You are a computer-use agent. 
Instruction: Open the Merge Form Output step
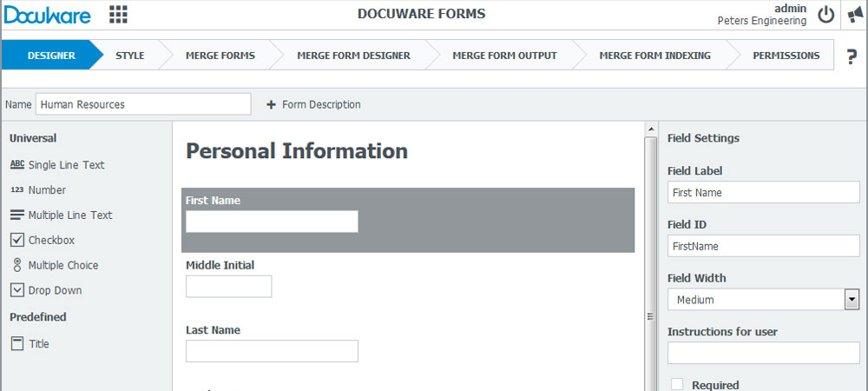pos(504,56)
